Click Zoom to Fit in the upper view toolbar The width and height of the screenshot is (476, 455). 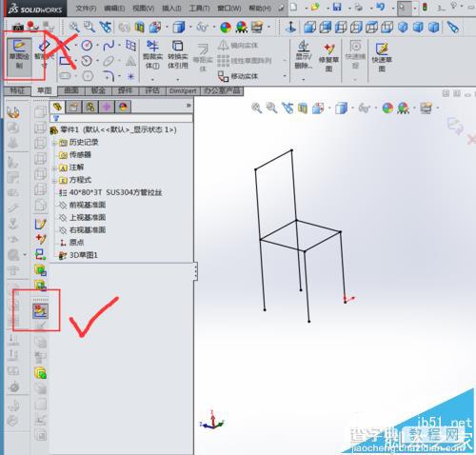74,27
